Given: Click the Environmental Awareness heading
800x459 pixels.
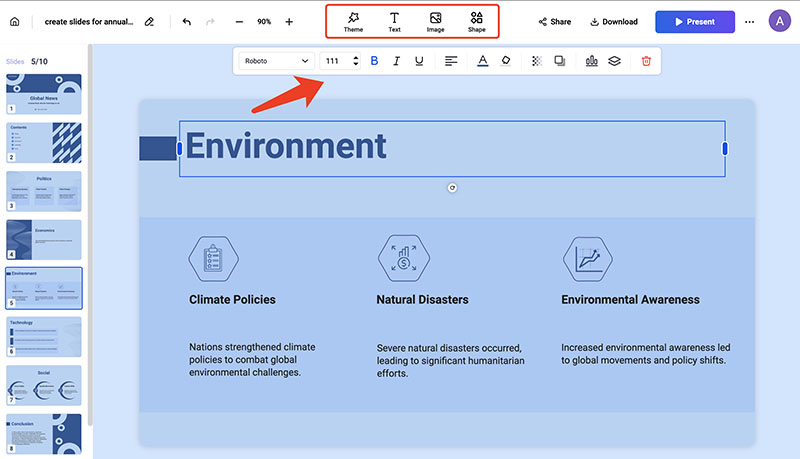Looking at the screenshot, I should [631, 300].
